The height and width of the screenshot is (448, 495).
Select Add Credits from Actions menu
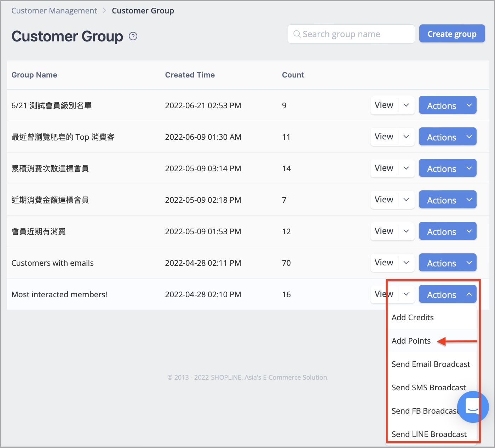(413, 317)
